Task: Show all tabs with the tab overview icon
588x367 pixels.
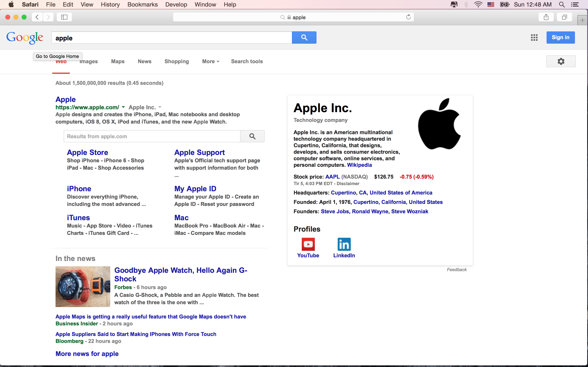Action: pyautogui.click(x=564, y=17)
